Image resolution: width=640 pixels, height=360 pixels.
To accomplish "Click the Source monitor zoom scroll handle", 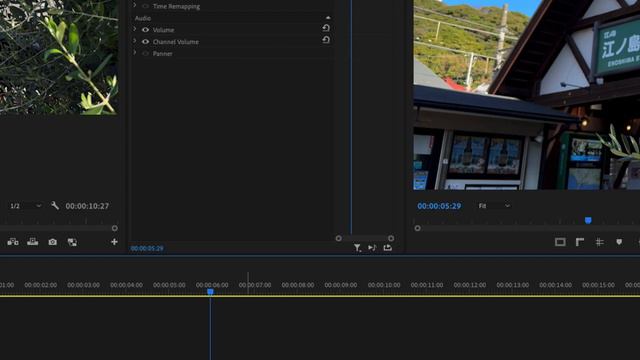I will (x=115, y=228).
